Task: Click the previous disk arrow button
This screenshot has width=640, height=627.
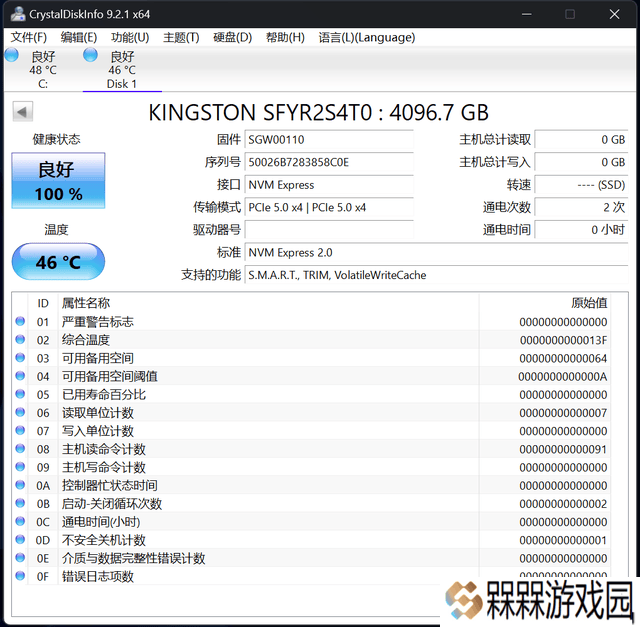Action: coord(22,111)
